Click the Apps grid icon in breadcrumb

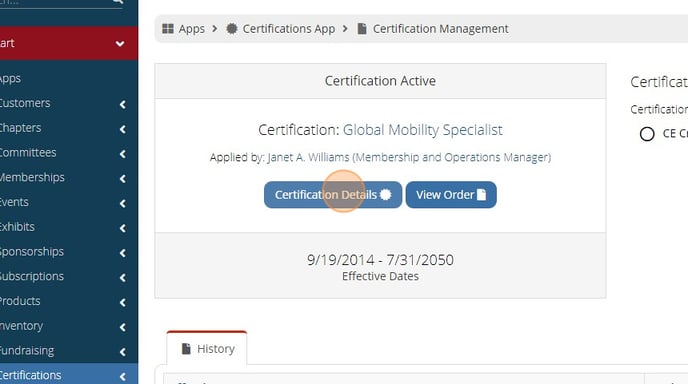pos(168,29)
